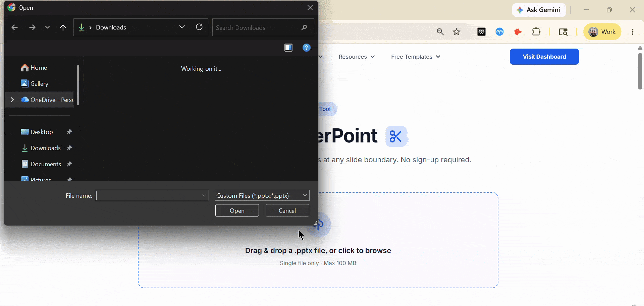Toggle the preview pane icon

(x=288, y=48)
